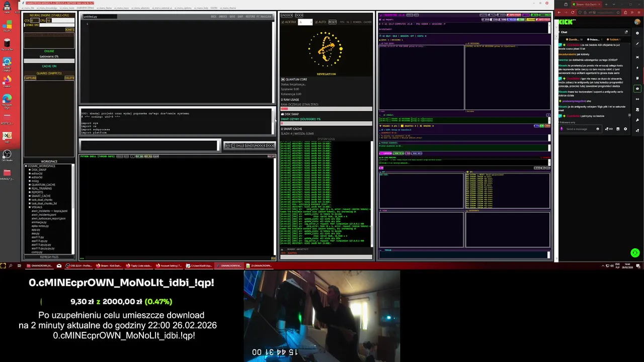
Task: Open Task View on the taskbar
Action: click(x=20, y=265)
